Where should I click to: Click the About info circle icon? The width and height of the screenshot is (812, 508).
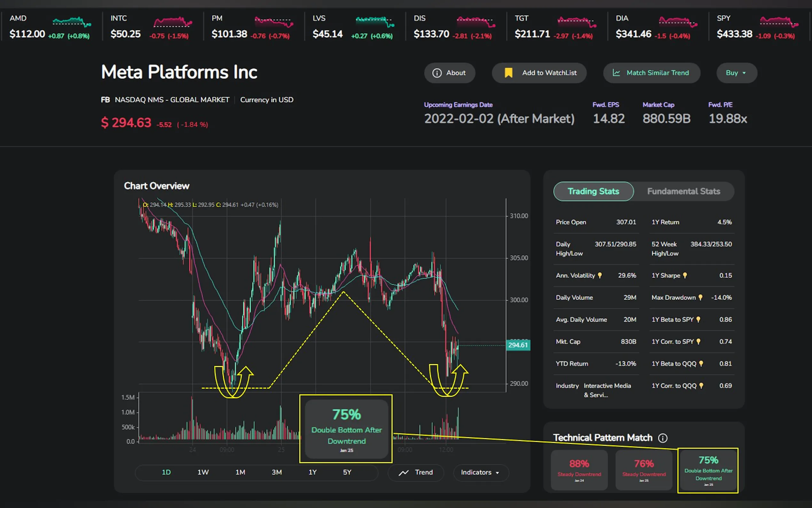pyautogui.click(x=437, y=73)
